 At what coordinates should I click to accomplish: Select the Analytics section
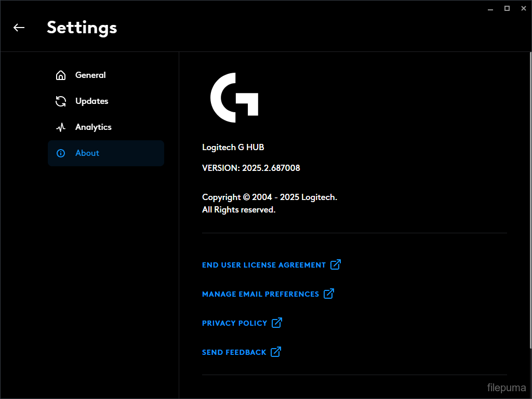(93, 127)
